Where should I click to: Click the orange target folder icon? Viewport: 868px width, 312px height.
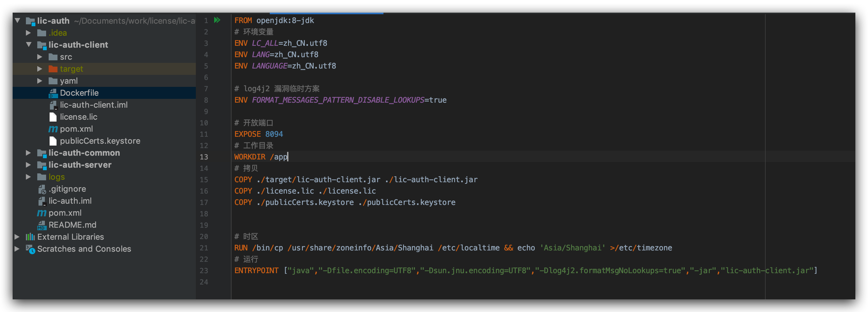point(53,69)
